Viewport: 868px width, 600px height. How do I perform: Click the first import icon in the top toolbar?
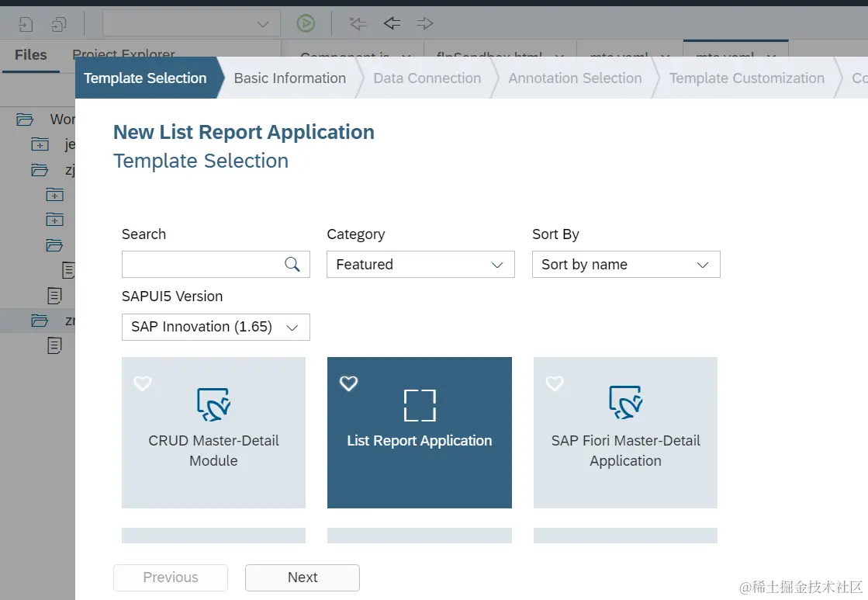pos(26,24)
